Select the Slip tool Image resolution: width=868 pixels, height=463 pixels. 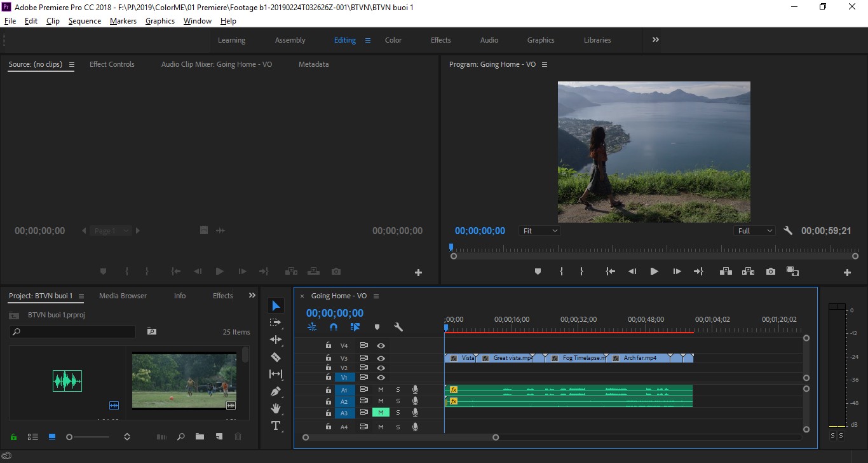tap(276, 374)
